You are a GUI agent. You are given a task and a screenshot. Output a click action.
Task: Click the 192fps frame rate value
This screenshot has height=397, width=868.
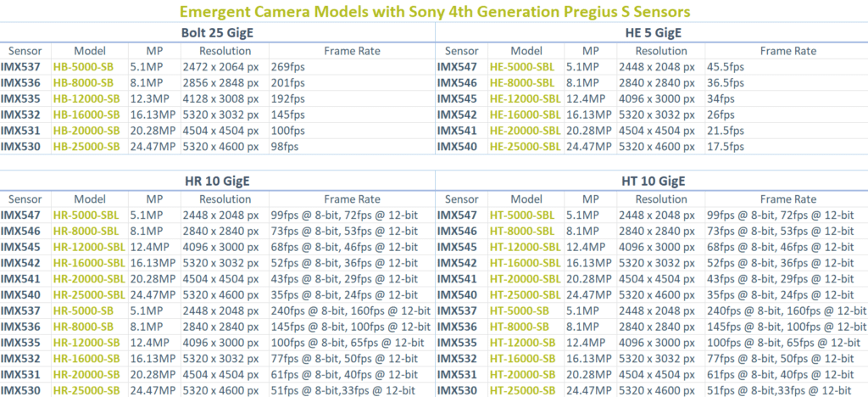[x=288, y=99]
